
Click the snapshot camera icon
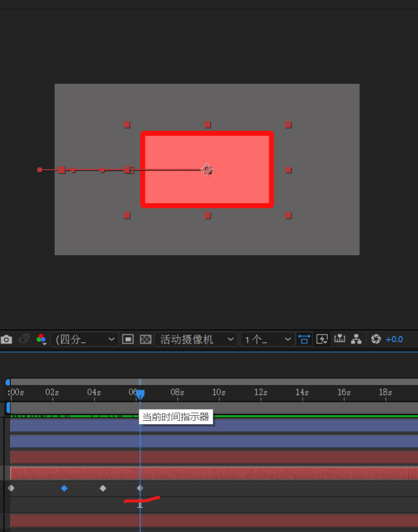coord(6,340)
